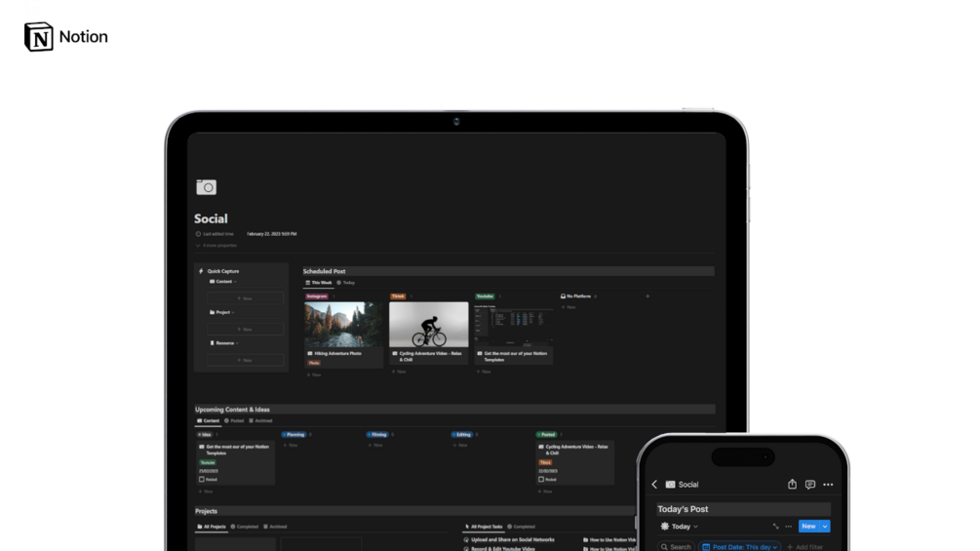Image resolution: width=980 pixels, height=551 pixels.
Task: Toggle the Posted checkbox on the Idea card
Action: coord(201,479)
